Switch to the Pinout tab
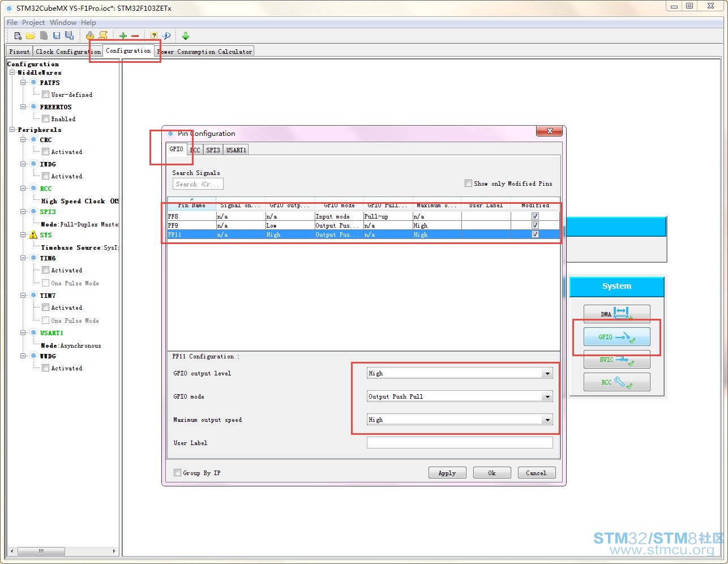The height and width of the screenshot is (564, 728). click(19, 52)
